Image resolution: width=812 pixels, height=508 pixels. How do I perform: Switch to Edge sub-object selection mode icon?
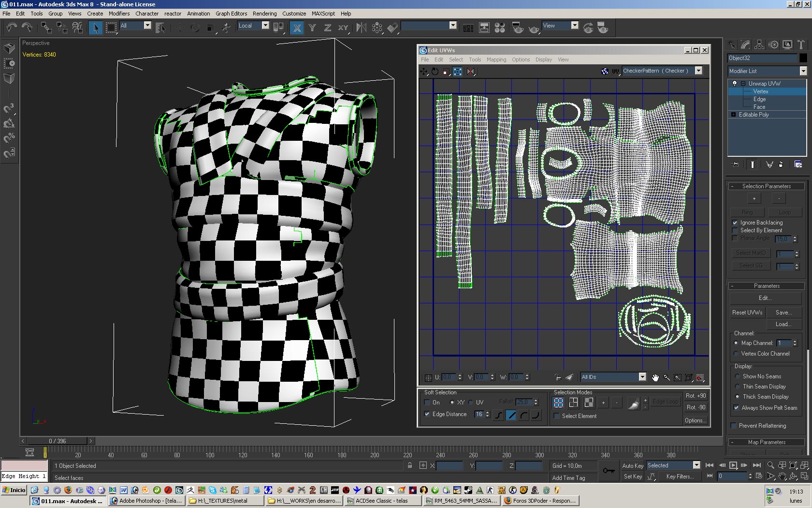(573, 403)
